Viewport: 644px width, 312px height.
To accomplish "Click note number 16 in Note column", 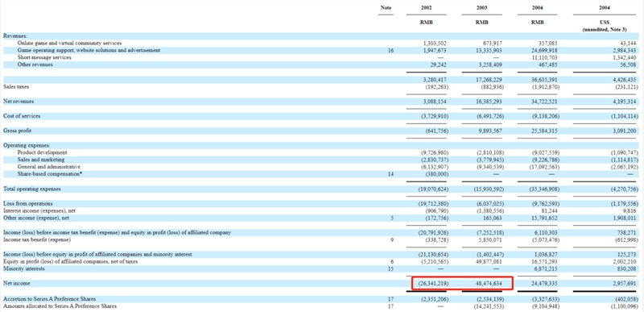I will pyautogui.click(x=390, y=51).
